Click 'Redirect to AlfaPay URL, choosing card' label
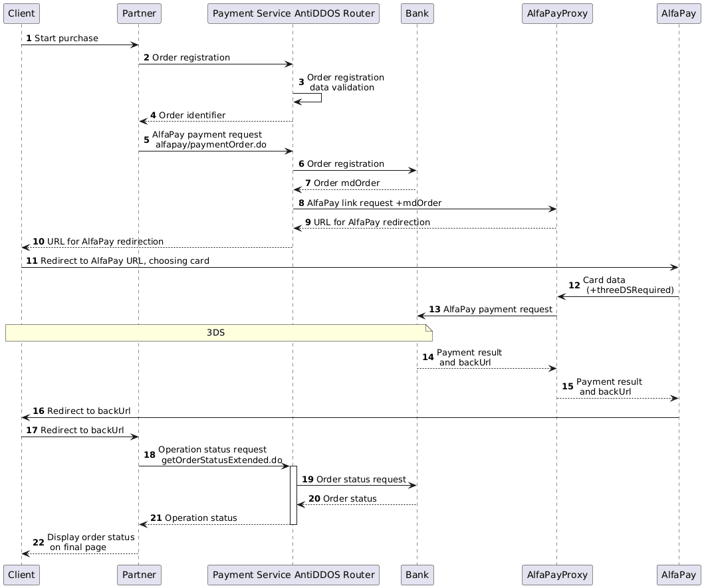This screenshot has width=704, height=588. [124, 261]
